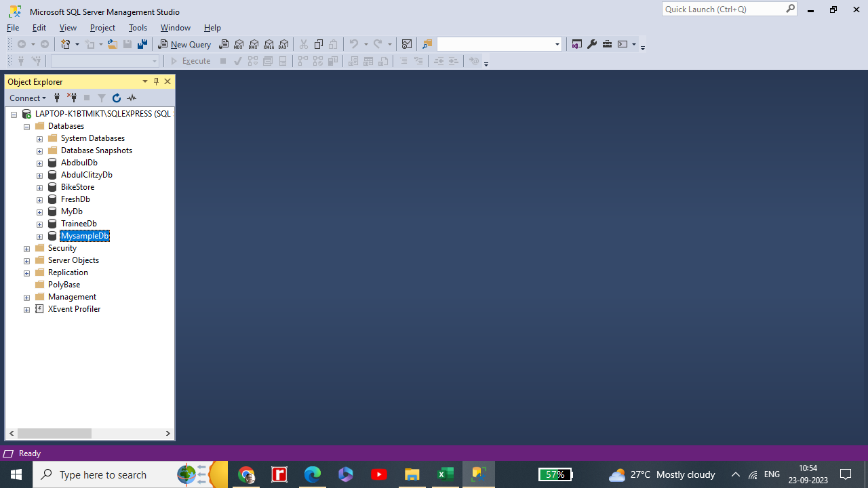Click the Find in Files icon
Screen dimensions: 868x488
tap(427, 44)
